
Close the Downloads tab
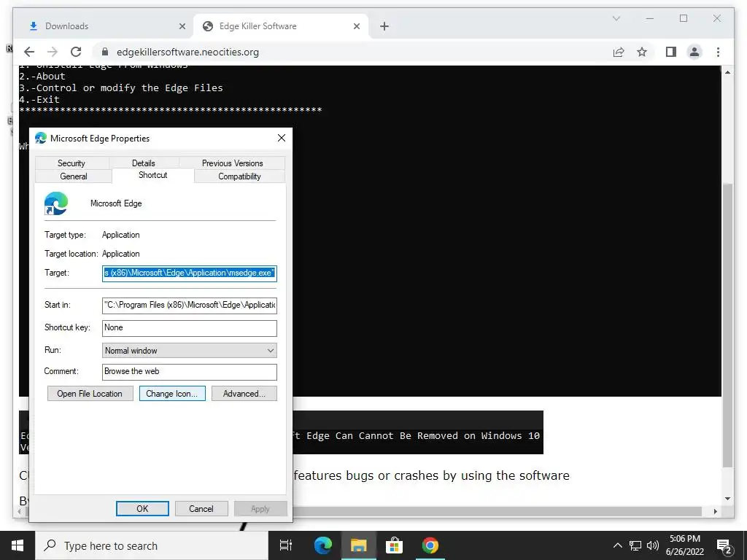(x=182, y=26)
